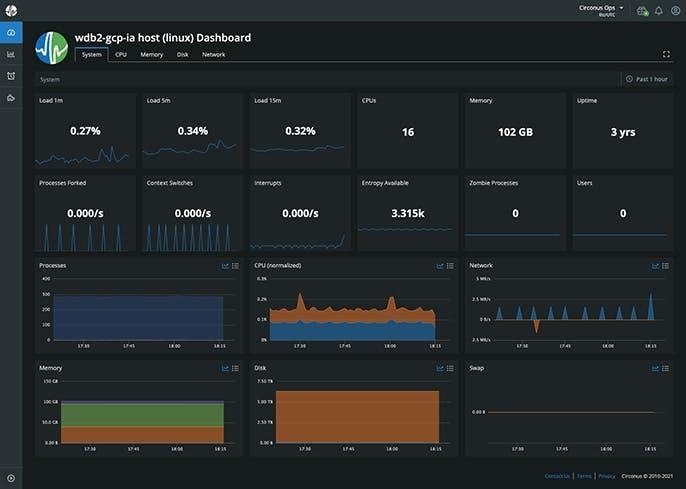The image size is (686, 489).
Task: Click the CPU (normalized) panel title
Action: pyautogui.click(x=277, y=265)
